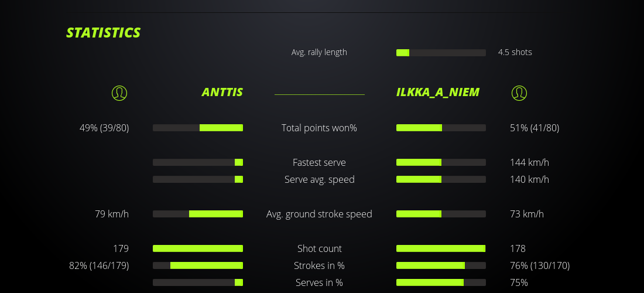Click the STATISTICS heading
Screen dimensions: 644x293
tap(103, 33)
